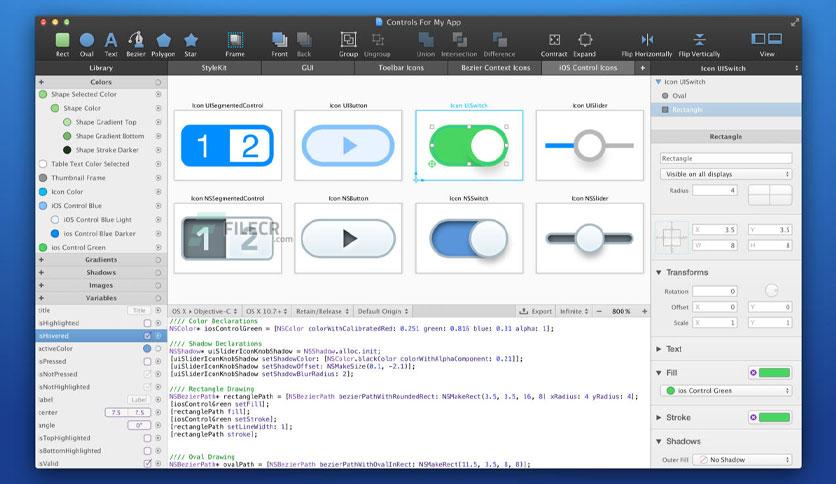Open the Bezier Context Icons tab
Screen dimensions: 836x484
495,68
